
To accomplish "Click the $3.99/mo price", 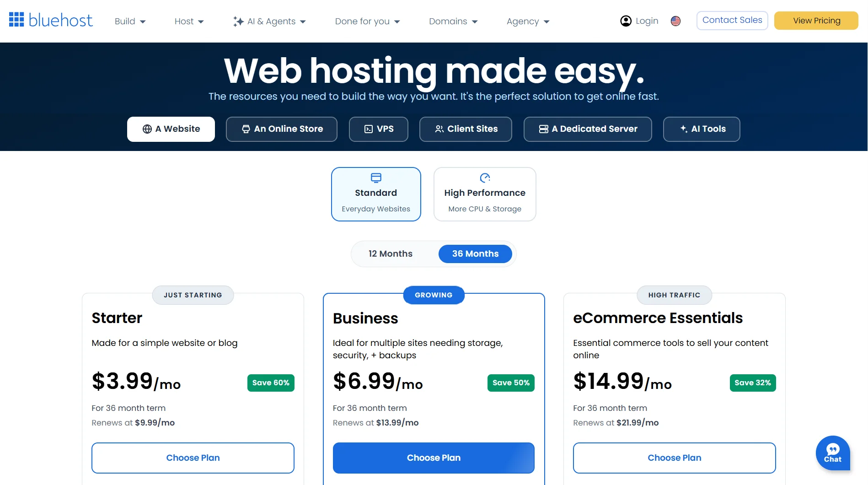I will coord(136,382).
